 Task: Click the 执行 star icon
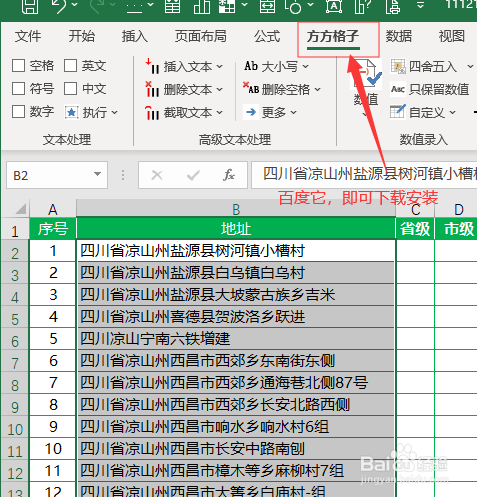[71, 112]
